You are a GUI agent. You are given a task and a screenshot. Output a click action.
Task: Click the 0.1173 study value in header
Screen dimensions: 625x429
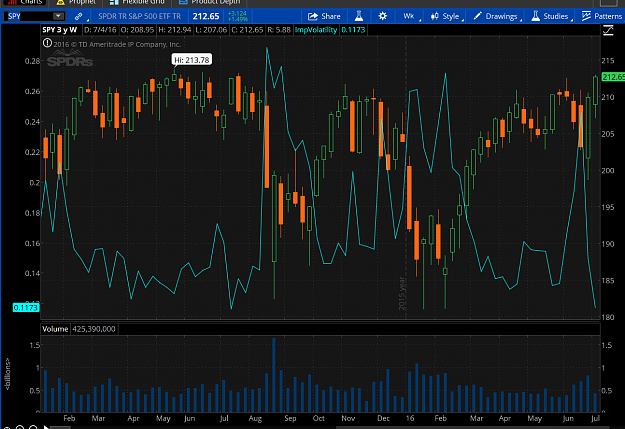[x=353, y=30]
